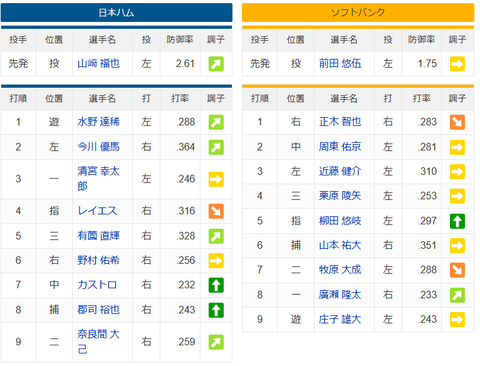
Task: Open 野村 佑希 player page
Action: tap(98, 260)
